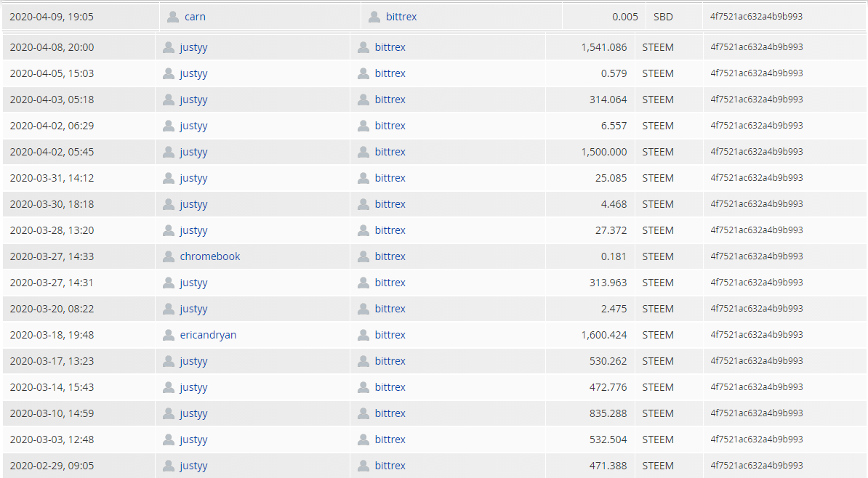
Task: Select the profile icon beside ericandryan
Action: coord(169,335)
